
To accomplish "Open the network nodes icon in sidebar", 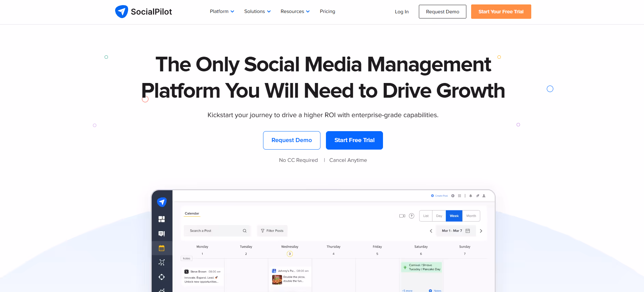I will click(162, 262).
